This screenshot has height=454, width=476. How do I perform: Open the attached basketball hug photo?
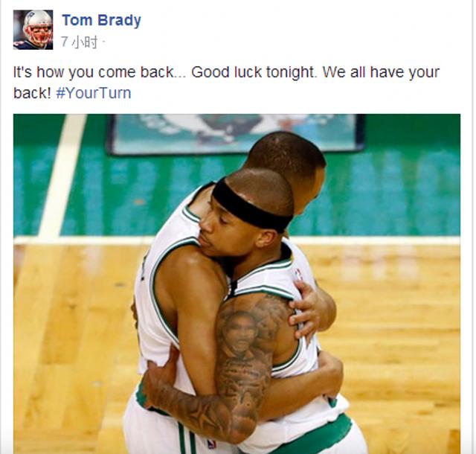(237, 284)
